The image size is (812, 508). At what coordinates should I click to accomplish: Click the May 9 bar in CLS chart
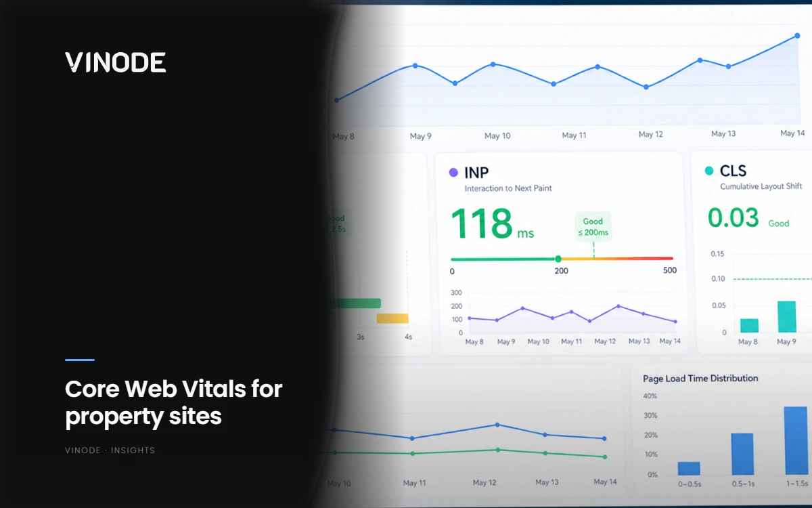(787, 317)
